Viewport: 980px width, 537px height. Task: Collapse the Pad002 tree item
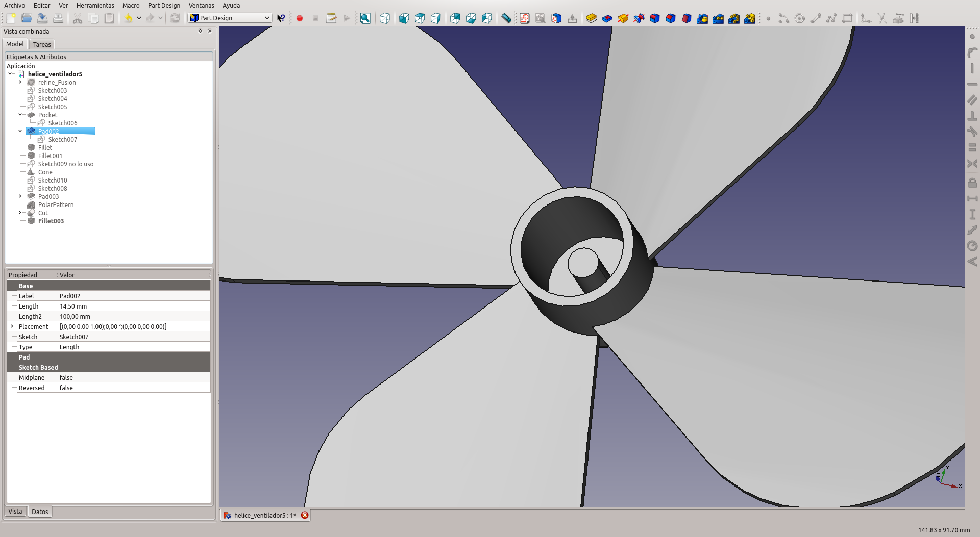click(20, 131)
